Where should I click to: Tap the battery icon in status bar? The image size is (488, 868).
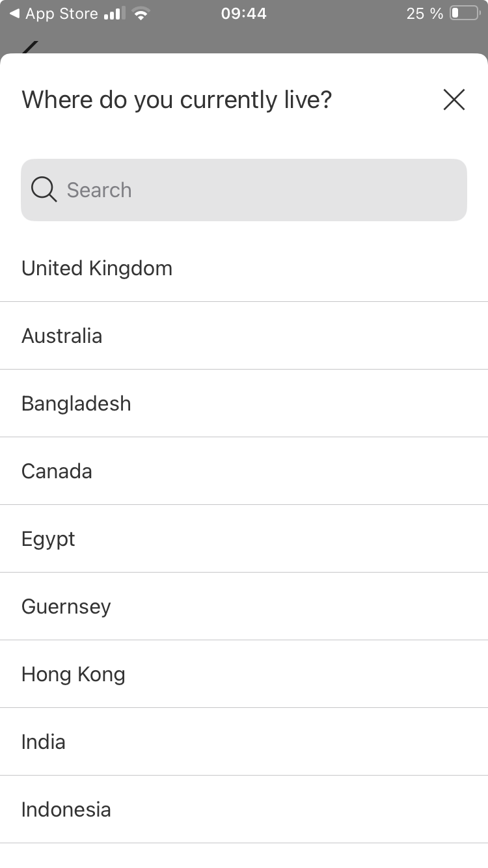point(464,14)
